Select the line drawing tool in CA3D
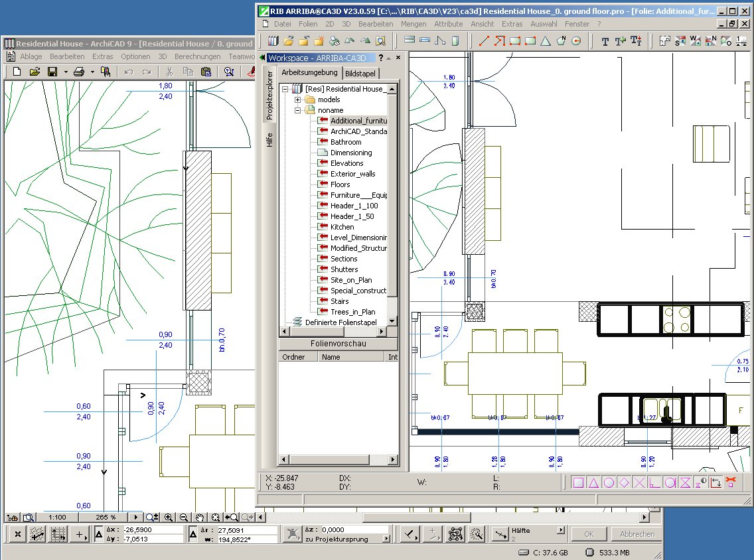 pos(484,41)
